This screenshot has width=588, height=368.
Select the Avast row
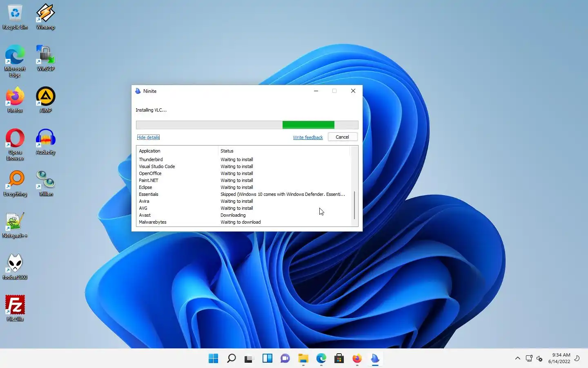(244, 215)
